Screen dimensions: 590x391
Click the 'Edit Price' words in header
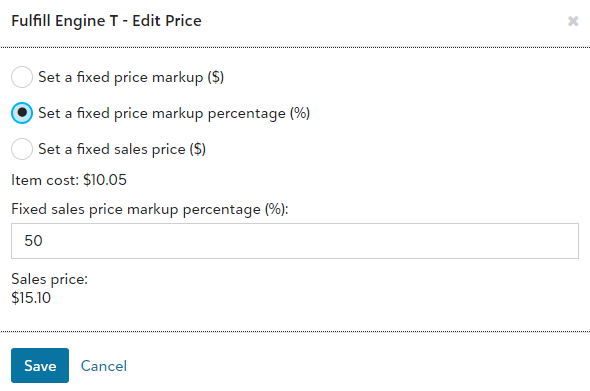(167, 21)
